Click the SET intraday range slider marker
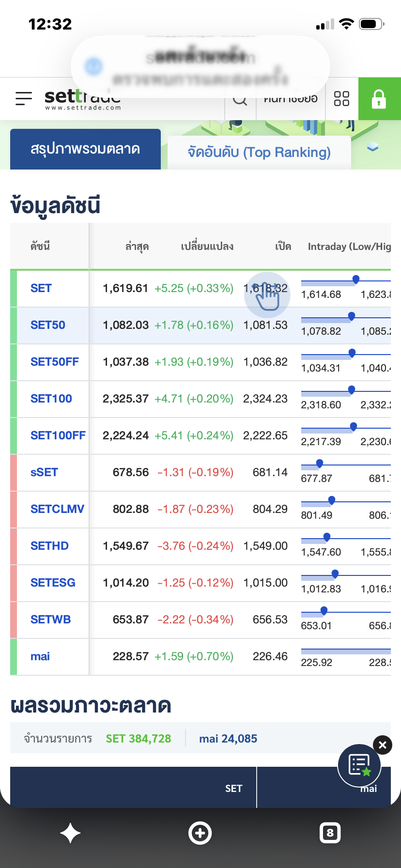 [x=356, y=279]
